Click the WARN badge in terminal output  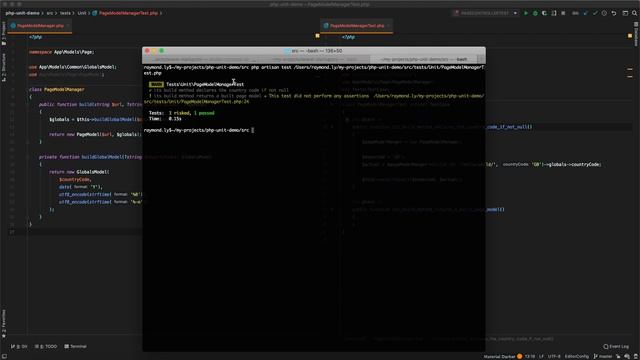(156, 84)
